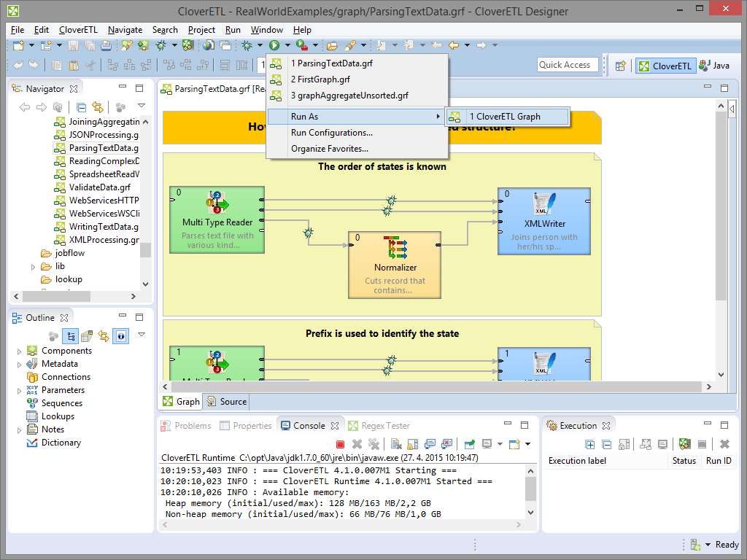Switch to the Java perspective button
The width and height of the screenshot is (747, 560).
pyautogui.click(x=714, y=66)
